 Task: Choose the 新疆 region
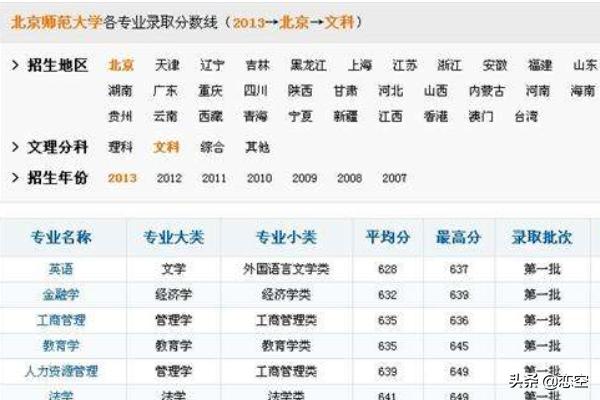pyautogui.click(x=346, y=116)
